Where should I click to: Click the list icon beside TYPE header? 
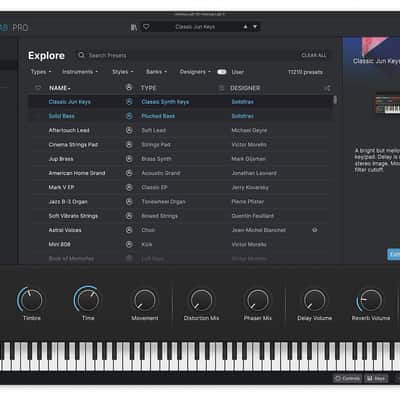coord(221,88)
